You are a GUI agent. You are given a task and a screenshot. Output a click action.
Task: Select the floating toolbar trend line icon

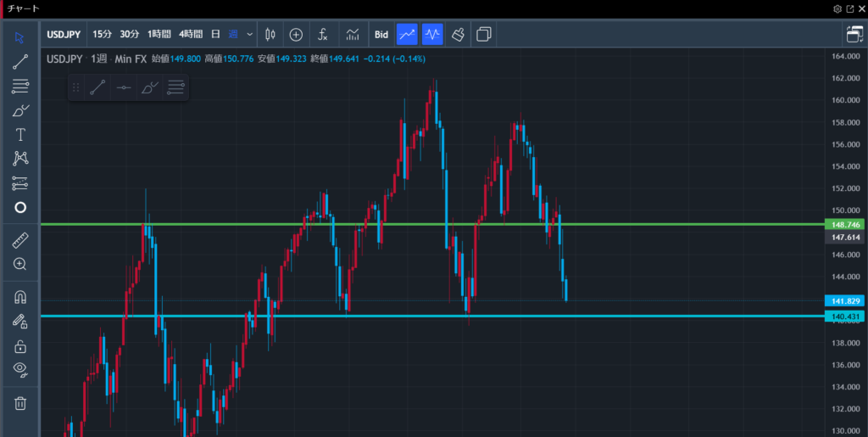98,87
